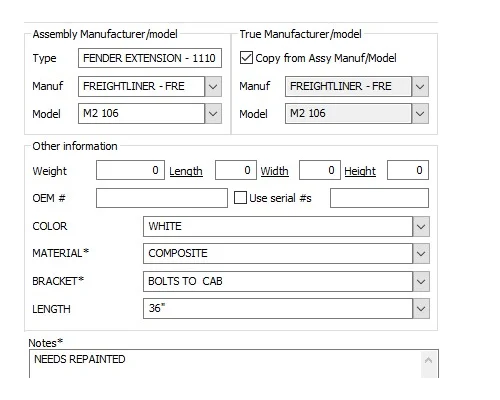Expand the Assembly Model M2 106 dropdown
The width and height of the screenshot is (500, 400).
[213, 113]
